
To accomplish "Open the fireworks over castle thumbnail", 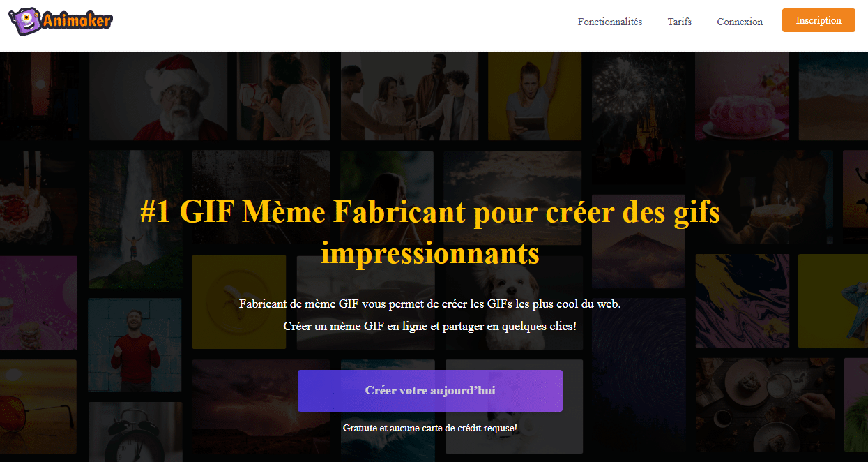I will click(638, 98).
